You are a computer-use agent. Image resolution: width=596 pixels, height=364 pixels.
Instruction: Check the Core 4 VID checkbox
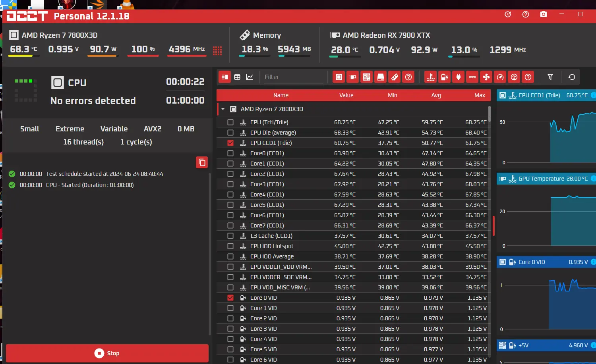pyautogui.click(x=230, y=339)
